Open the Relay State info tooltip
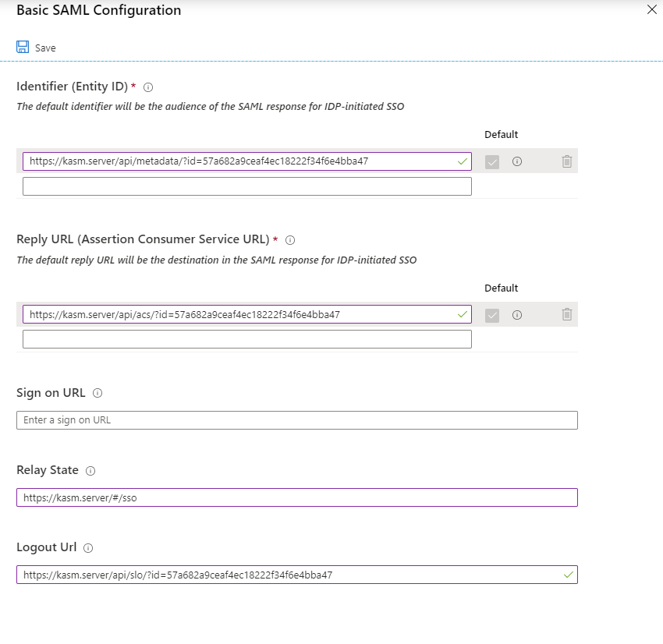The height and width of the screenshot is (644, 663). point(90,470)
